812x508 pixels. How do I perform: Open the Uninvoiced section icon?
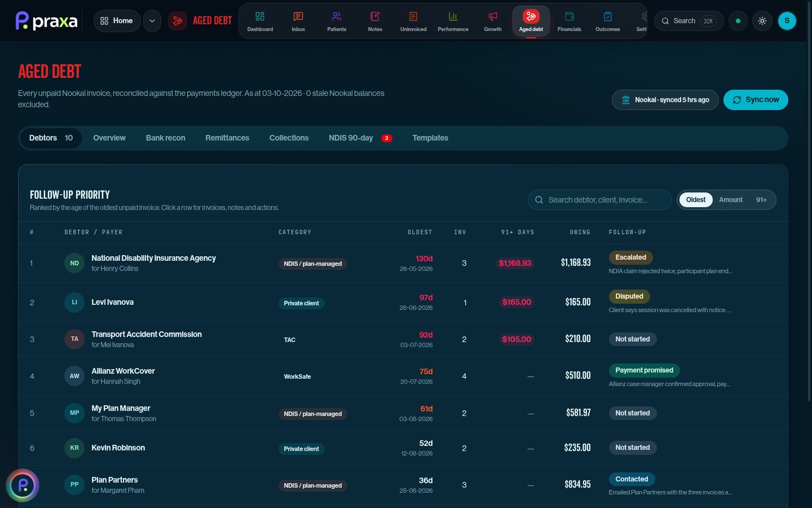[413, 21]
